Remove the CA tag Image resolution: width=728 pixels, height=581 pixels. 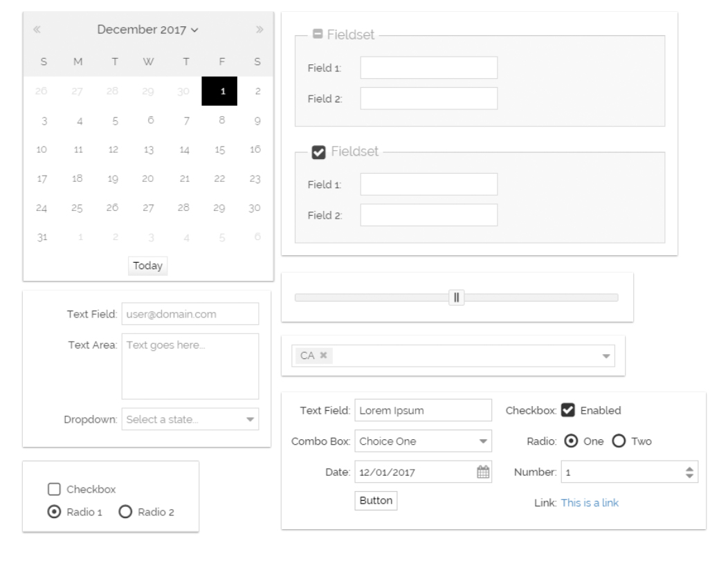click(323, 356)
